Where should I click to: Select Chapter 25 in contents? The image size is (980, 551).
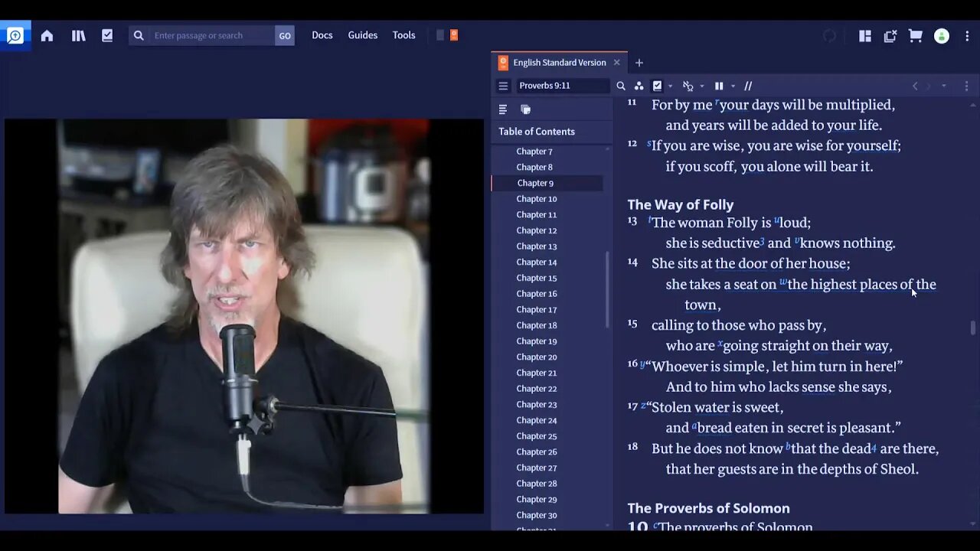pyautogui.click(x=537, y=436)
